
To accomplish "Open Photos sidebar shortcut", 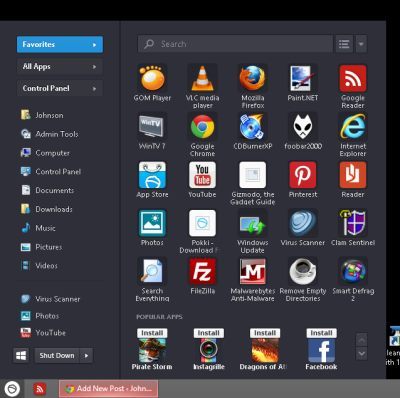I will click(40, 316).
